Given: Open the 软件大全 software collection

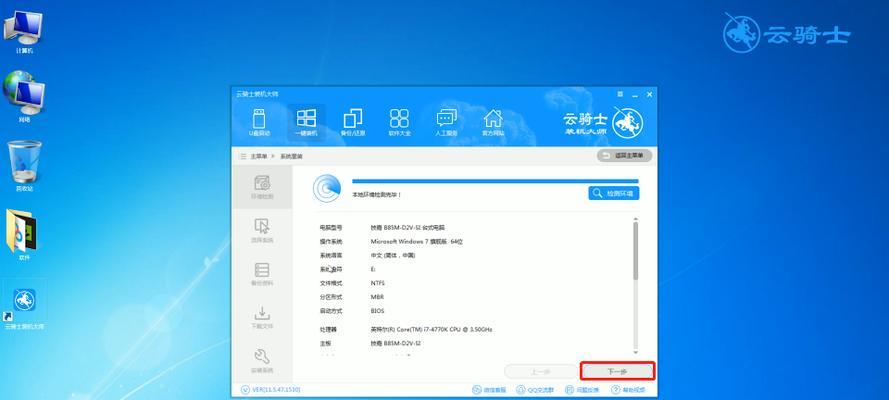Looking at the screenshot, I should [399, 123].
